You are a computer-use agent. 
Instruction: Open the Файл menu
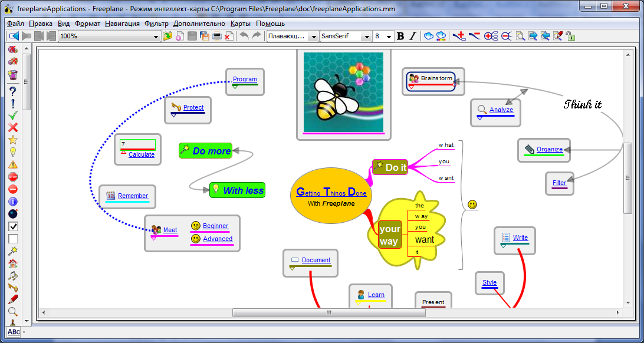click(15, 24)
